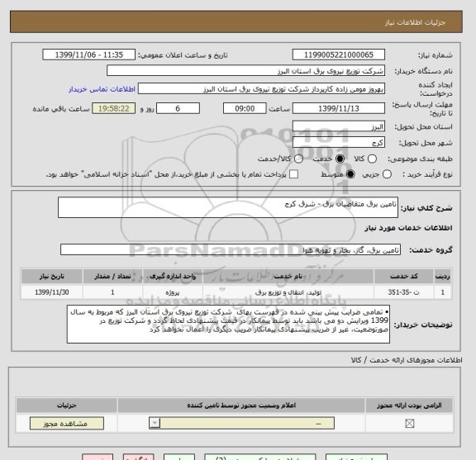The image size is (476, 460).
Task: Click the مشاهده مجوز button
Action: click(x=67, y=424)
